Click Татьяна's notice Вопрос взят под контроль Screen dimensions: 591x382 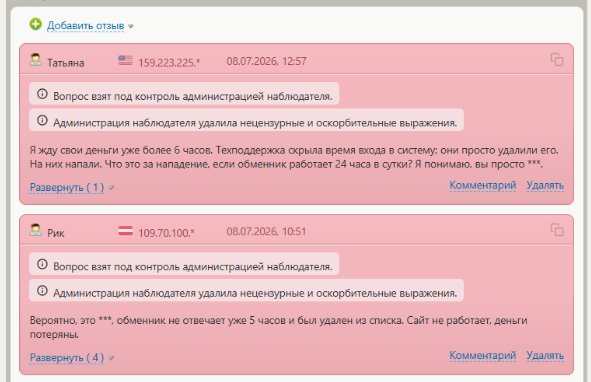coord(184,94)
